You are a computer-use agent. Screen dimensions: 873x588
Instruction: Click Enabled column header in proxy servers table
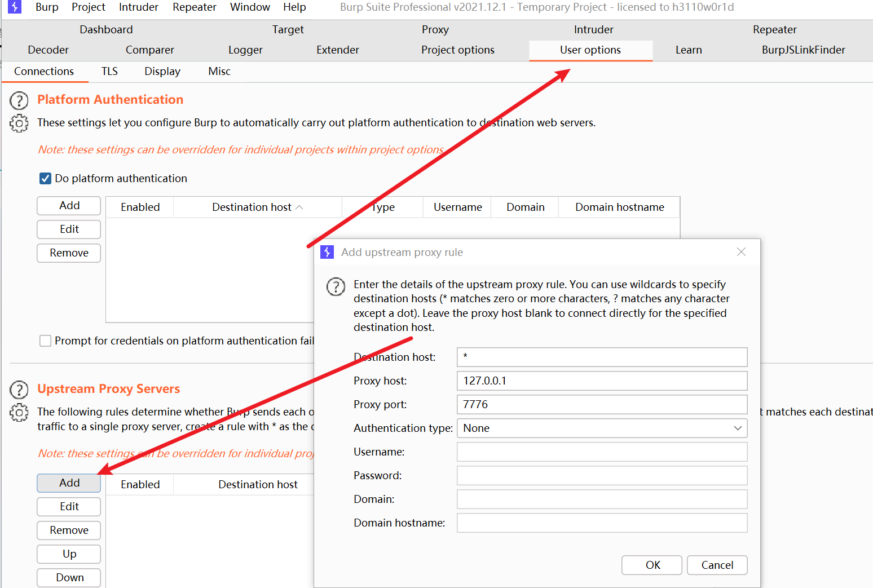click(x=140, y=484)
